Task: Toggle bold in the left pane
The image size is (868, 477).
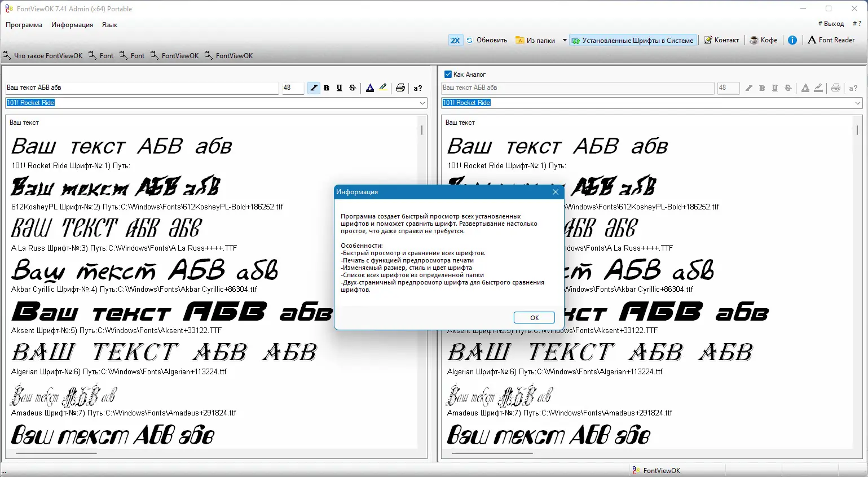Action: tap(327, 88)
